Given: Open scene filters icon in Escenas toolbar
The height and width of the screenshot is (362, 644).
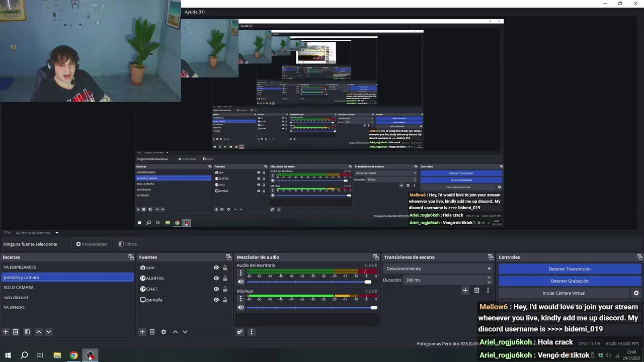Looking at the screenshot, I should 27,332.
